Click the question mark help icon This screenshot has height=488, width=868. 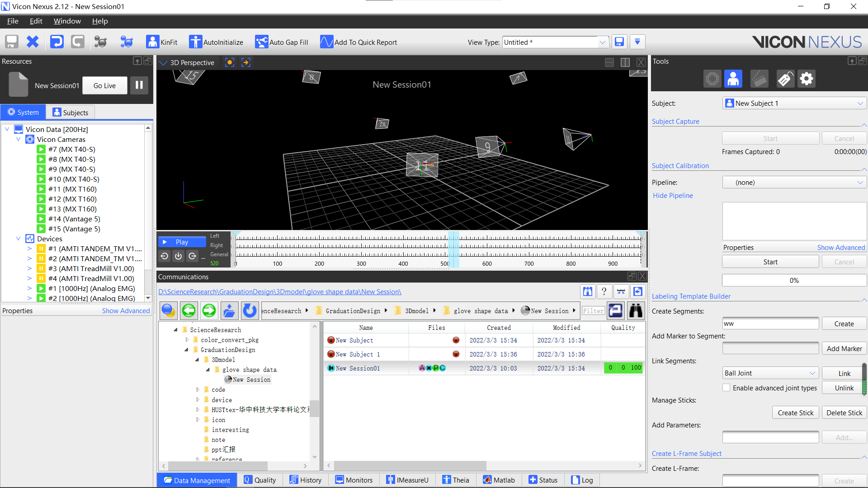click(x=604, y=292)
